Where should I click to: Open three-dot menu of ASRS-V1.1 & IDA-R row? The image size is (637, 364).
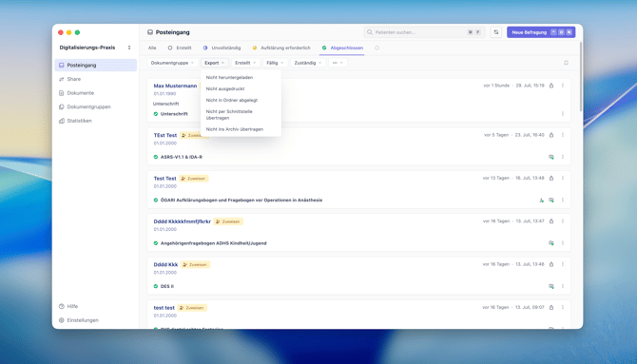(563, 157)
